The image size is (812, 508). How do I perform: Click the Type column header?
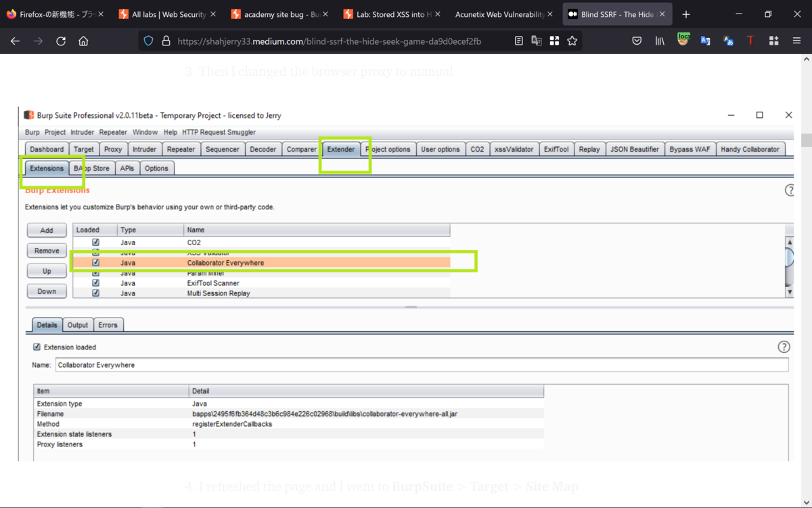tap(150, 230)
